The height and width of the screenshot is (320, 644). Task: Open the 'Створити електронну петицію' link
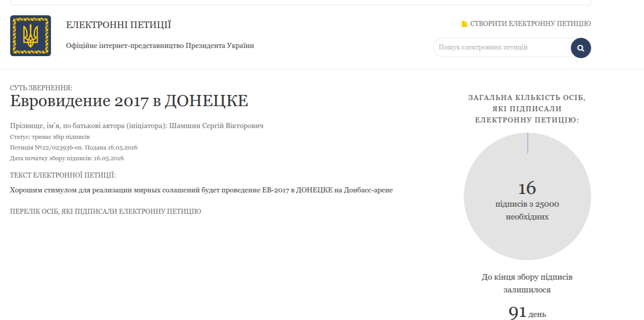530,24
